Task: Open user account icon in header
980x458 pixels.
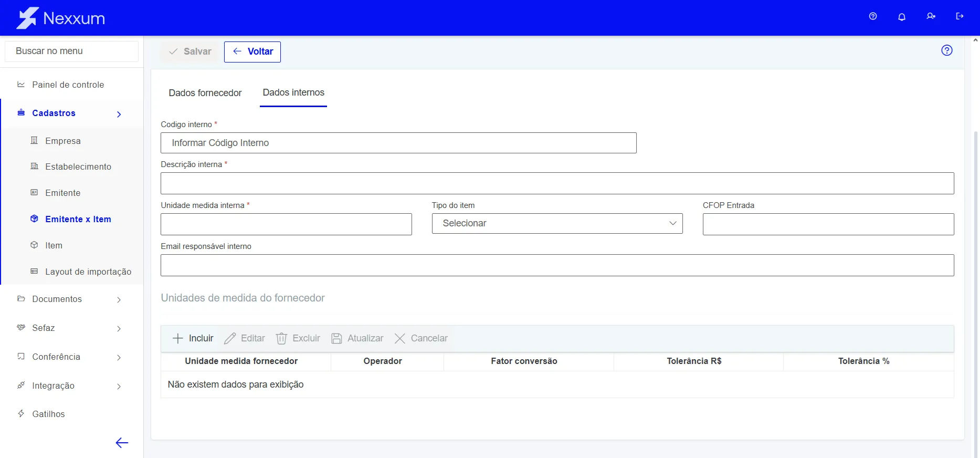Action: click(x=931, y=16)
